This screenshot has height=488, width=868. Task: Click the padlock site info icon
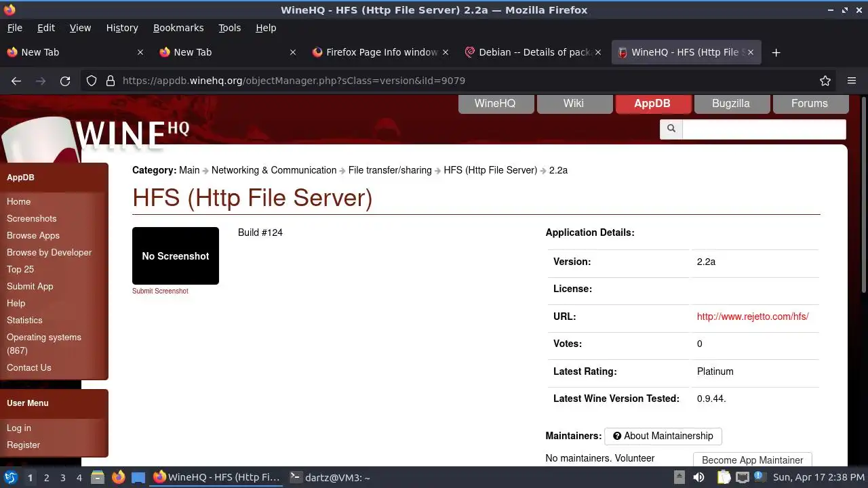tap(110, 81)
